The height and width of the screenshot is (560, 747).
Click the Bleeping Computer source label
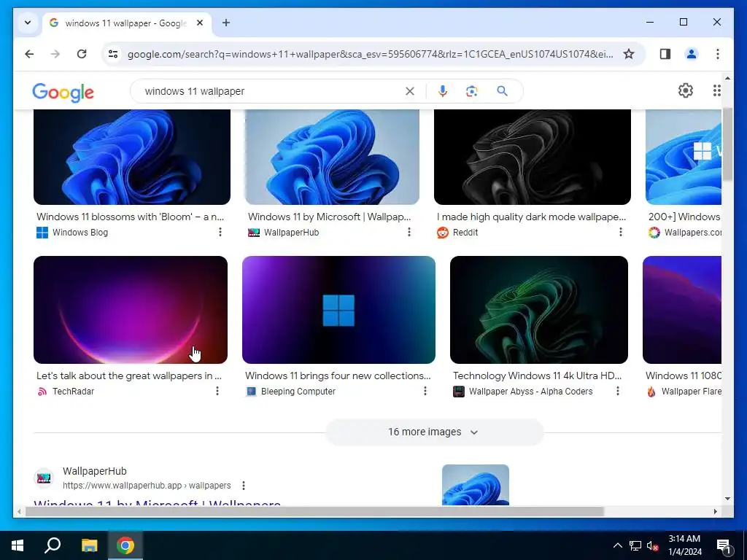pos(298,392)
